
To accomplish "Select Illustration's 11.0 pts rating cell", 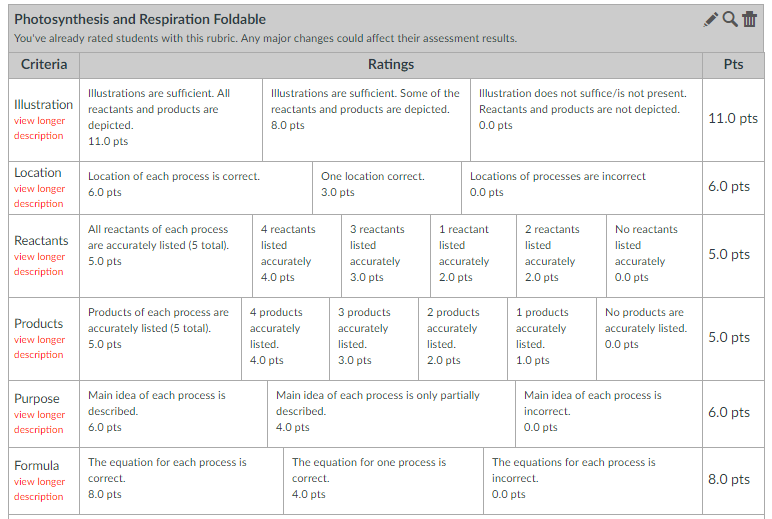I will (170, 118).
